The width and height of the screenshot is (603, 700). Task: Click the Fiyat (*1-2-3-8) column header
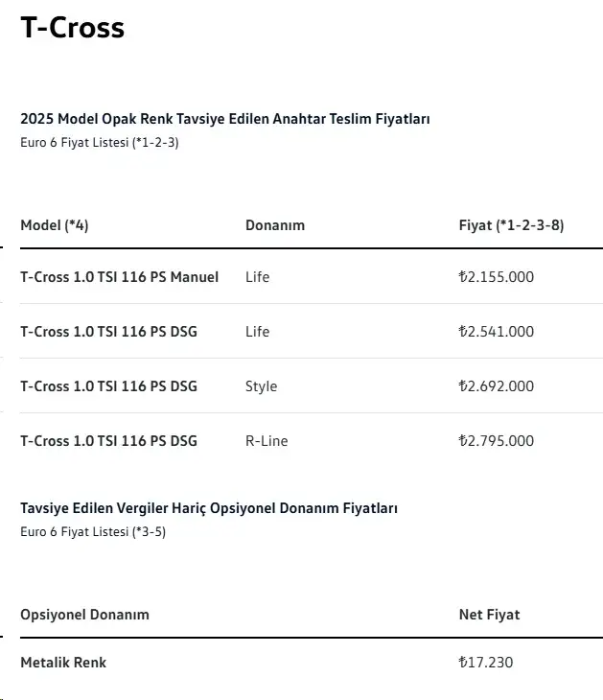[512, 225]
